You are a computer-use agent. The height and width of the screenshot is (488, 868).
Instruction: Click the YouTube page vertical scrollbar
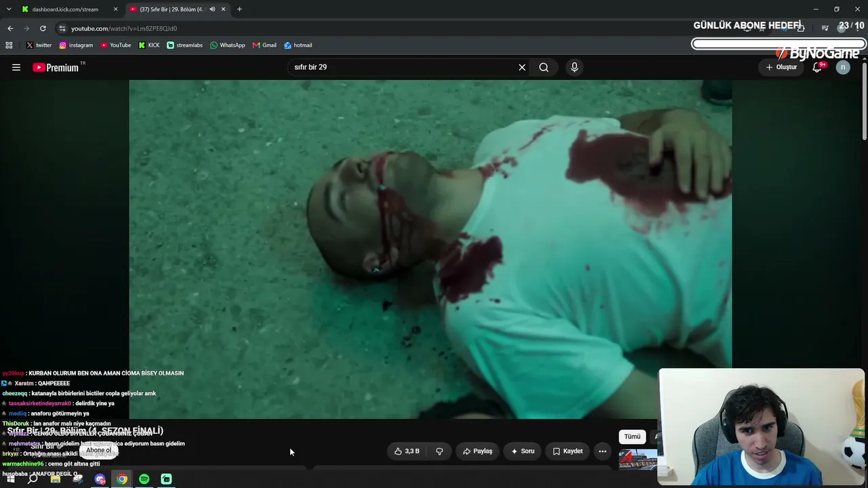864,102
